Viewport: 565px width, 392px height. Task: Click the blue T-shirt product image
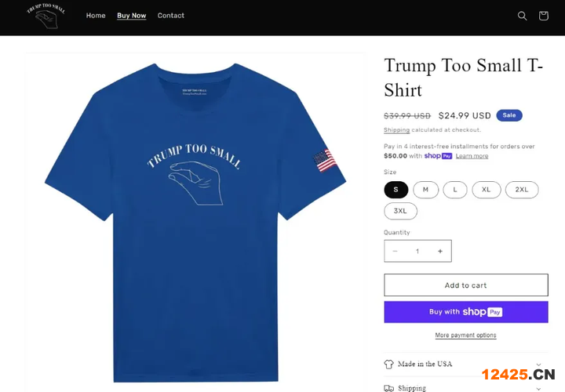click(196, 220)
